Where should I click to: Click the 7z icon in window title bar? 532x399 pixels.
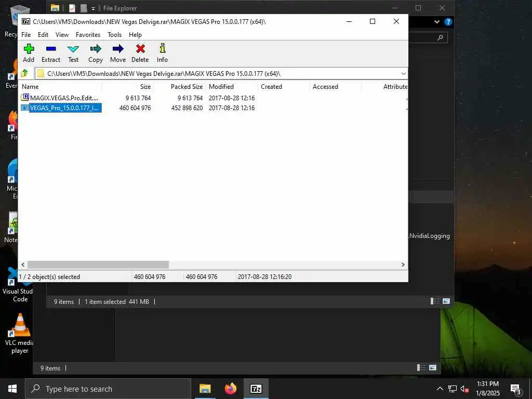pyautogui.click(x=26, y=21)
